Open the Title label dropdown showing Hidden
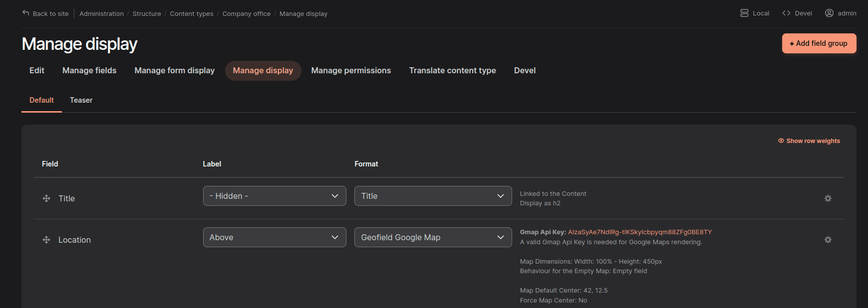 coord(274,196)
